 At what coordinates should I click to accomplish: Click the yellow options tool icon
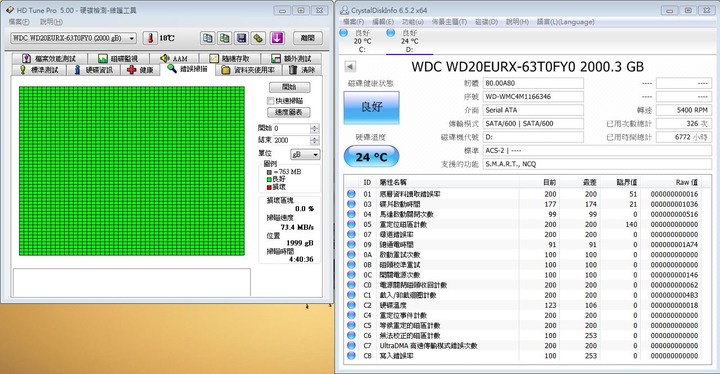[x=259, y=38]
